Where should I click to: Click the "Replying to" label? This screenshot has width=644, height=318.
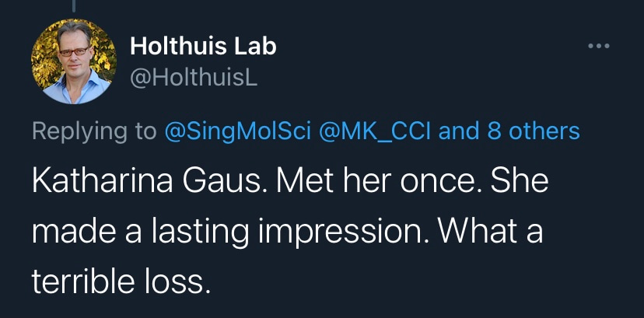tap(94, 131)
